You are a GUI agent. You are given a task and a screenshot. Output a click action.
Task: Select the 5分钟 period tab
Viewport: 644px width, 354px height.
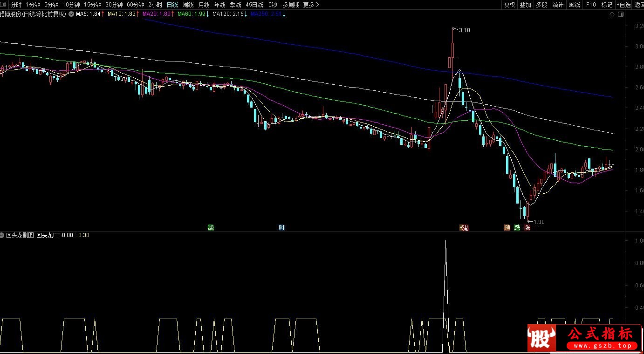[51, 5]
